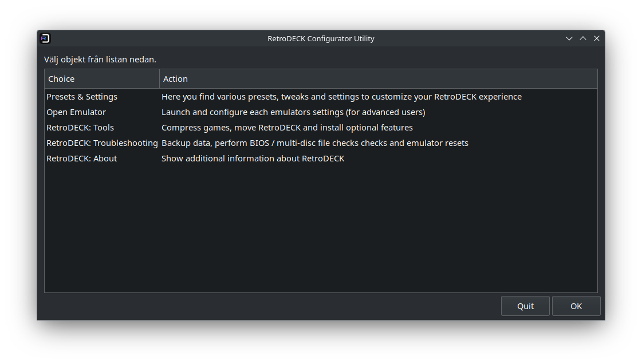Screen dimensions: 642x364
Task: Minimize the Configurator Utility window
Action: 569,38
